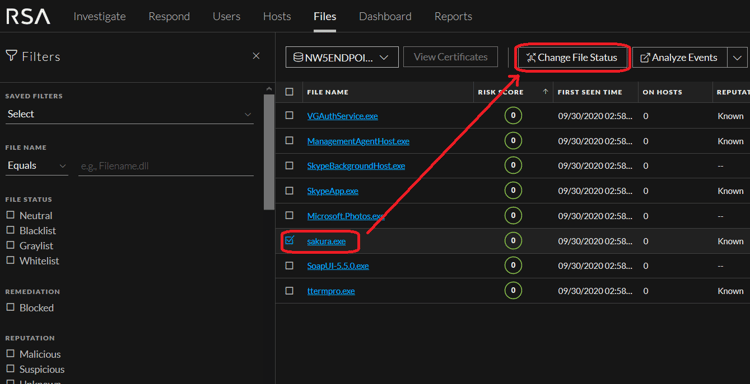The image size is (750, 384).
Task: Open the Analyze Events arrow dropdown
Action: 737,58
